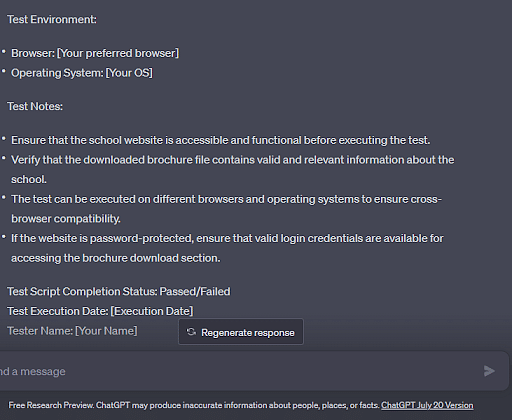This screenshot has width=512, height=420.
Task: Click the Free Research Preview disclaimer text
Action: [x=194, y=405]
